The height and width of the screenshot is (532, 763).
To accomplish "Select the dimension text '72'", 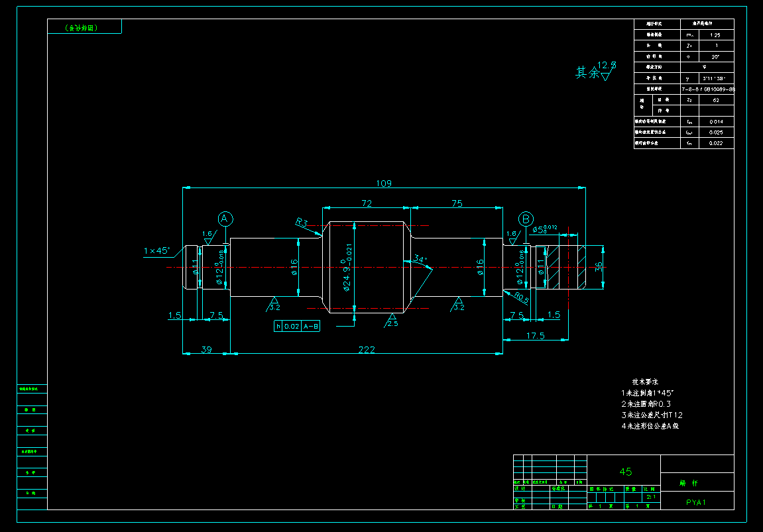I will [x=367, y=203].
